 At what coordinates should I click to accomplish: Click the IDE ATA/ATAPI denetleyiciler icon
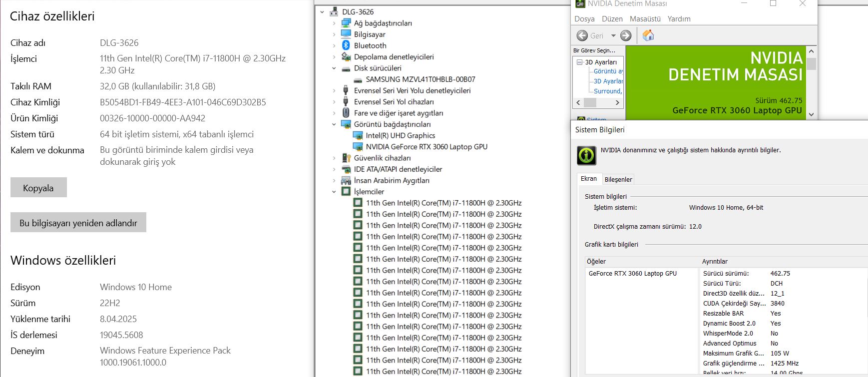[x=346, y=169]
